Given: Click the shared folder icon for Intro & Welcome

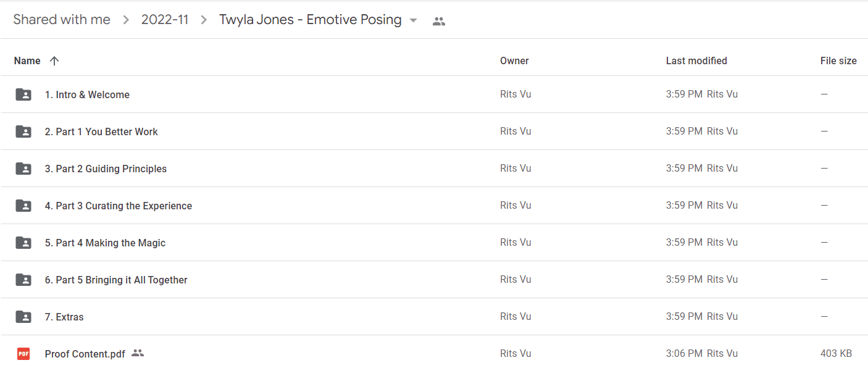Looking at the screenshot, I should [x=23, y=94].
